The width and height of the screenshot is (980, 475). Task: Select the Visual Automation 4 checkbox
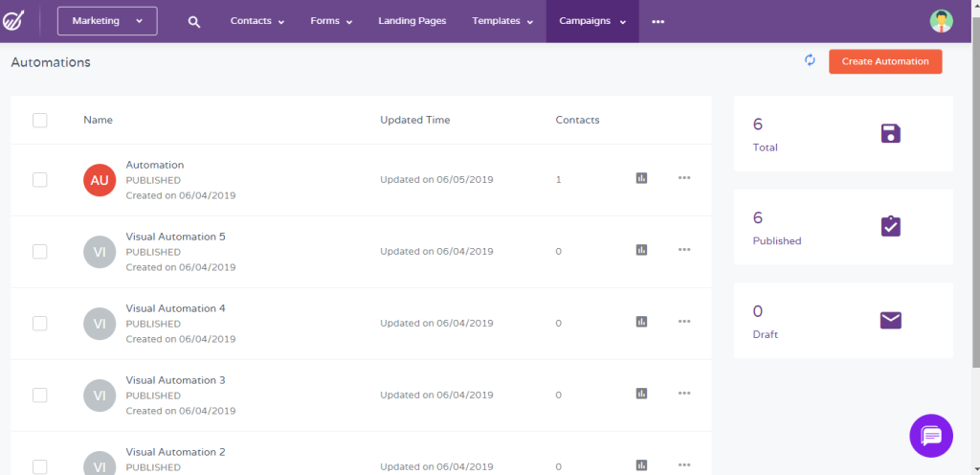[40, 324]
